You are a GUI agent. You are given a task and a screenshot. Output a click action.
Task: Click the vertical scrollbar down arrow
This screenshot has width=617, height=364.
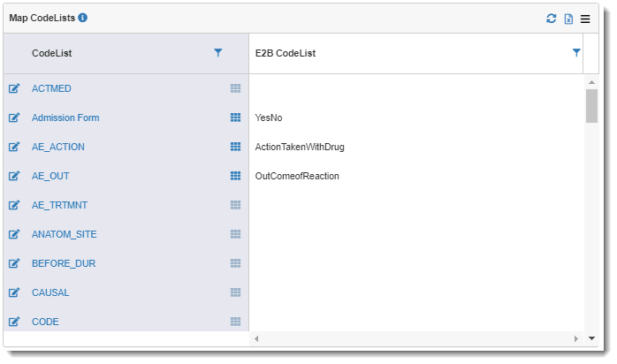pos(590,338)
